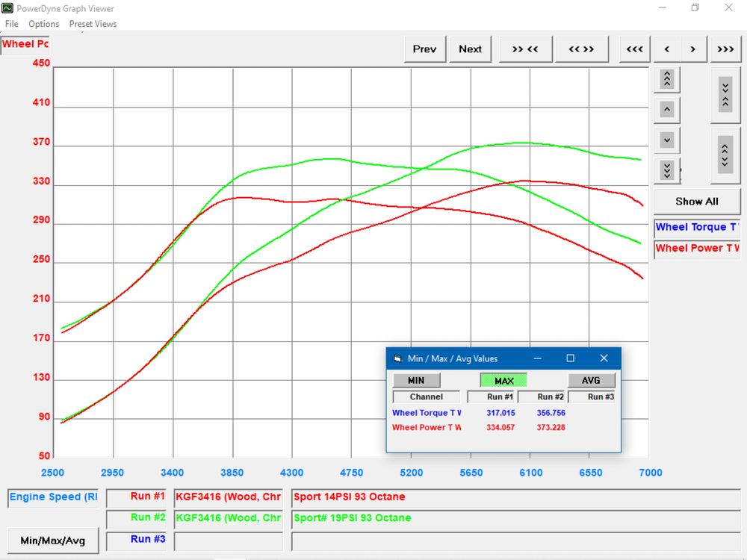Click the Run #2 column header in dialog
This screenshot has width=747, height=560.
click(x=542, y=396)
